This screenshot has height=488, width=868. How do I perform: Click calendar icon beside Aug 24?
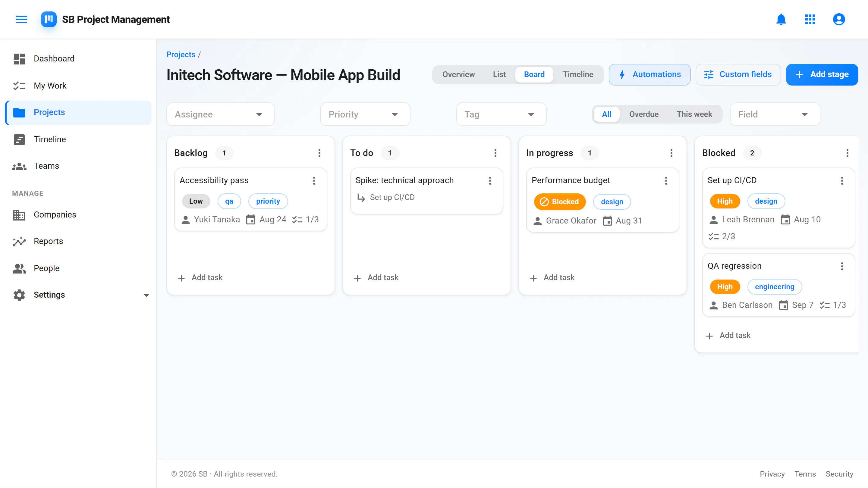tap(251, 220)
